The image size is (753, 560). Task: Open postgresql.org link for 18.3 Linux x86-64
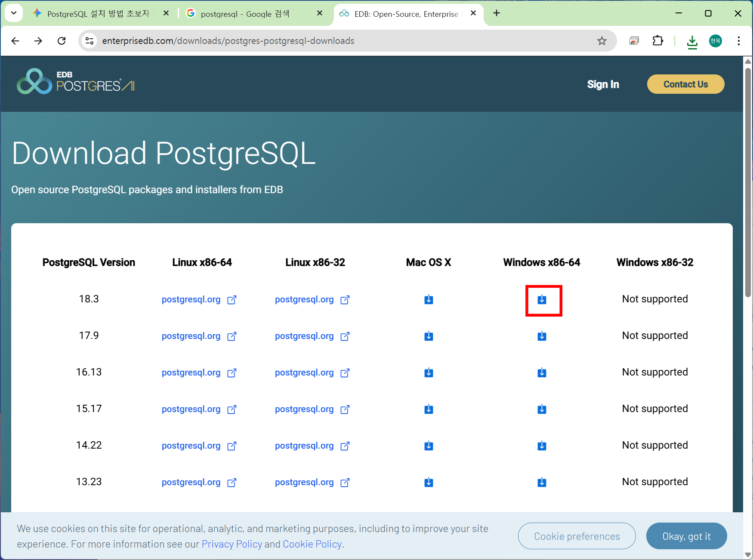pyautogui.click(x=191, y=299)
